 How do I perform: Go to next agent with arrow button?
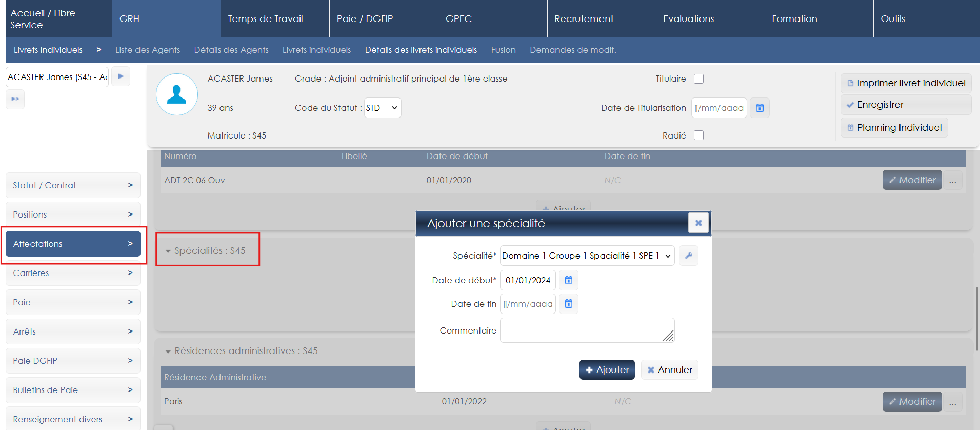121,76
